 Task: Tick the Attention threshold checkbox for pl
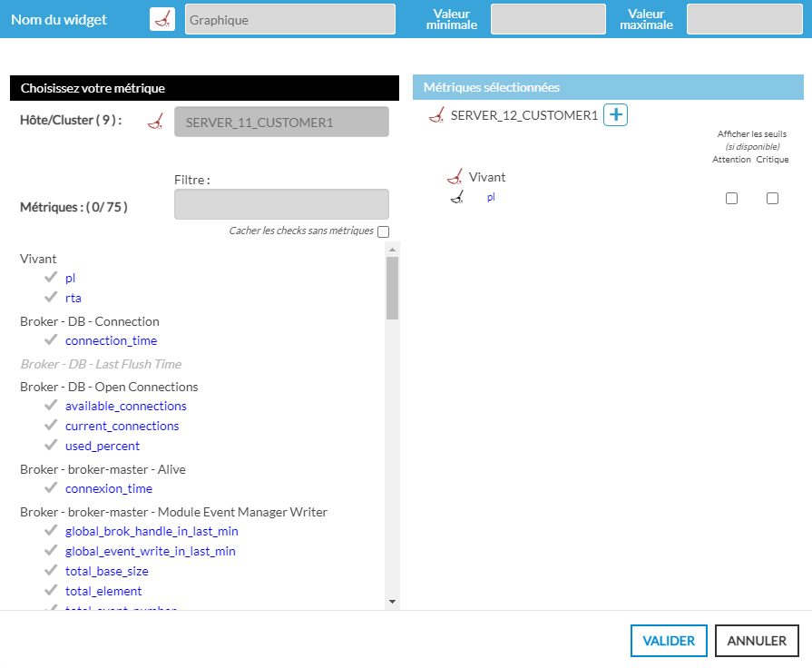click(x=732, y=199)
